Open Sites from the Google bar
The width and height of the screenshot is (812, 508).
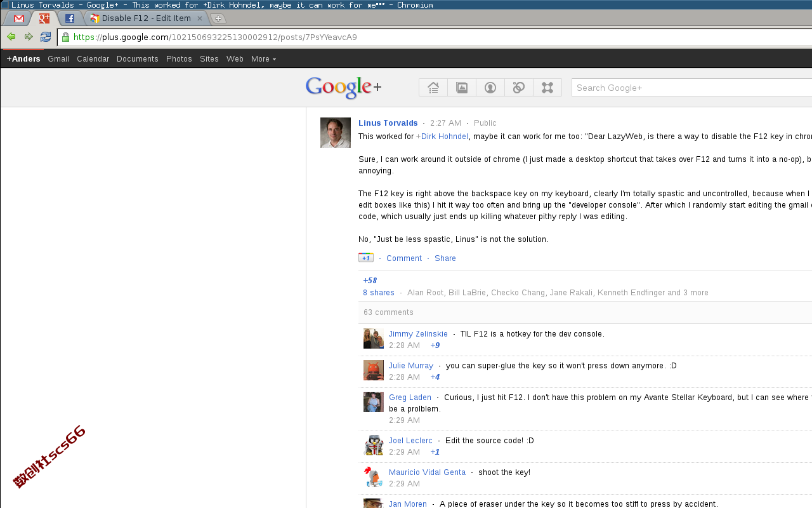pyautogui.click(x=209, y=59)
